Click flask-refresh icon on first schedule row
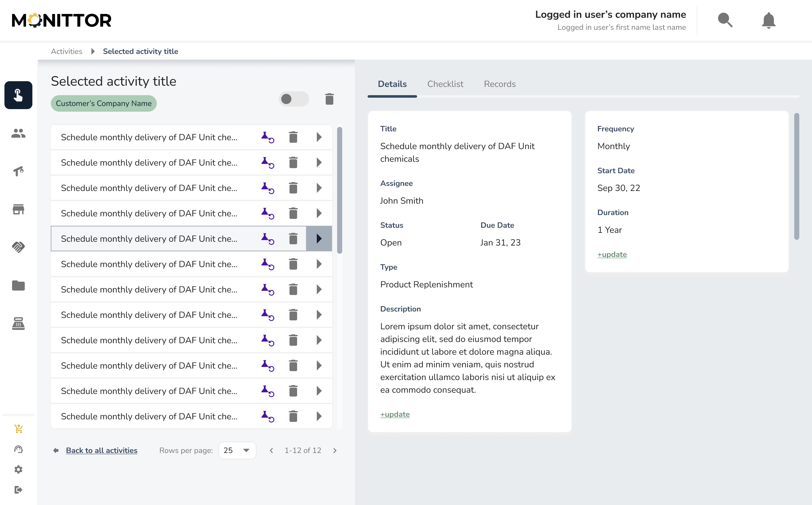 point(267,137)
